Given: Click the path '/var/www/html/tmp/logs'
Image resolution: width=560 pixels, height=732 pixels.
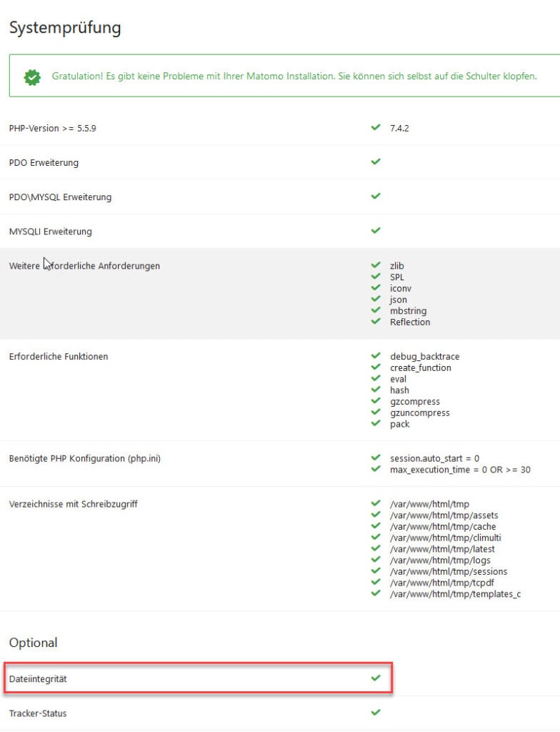Looking at the screenshot, I should (441, 560).
